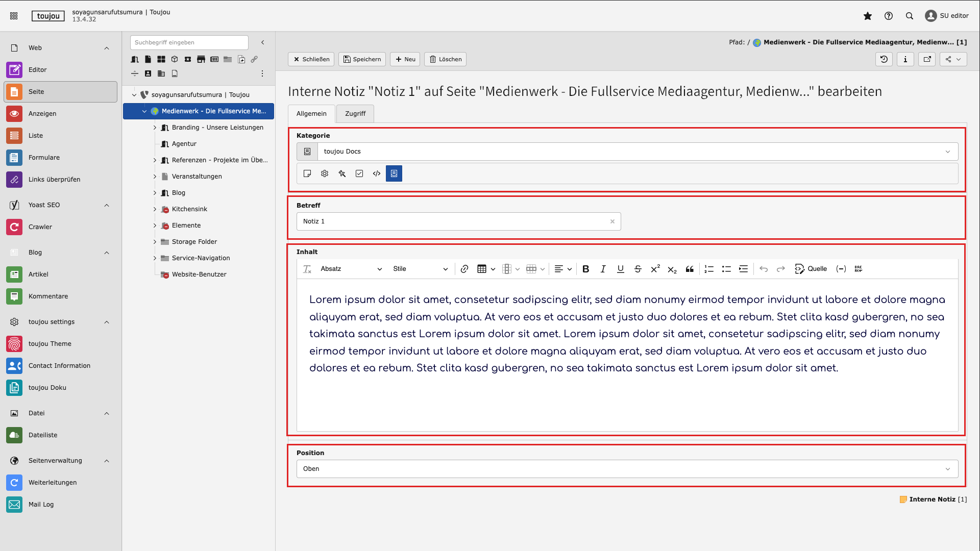Open help icon in top bar
Image resolution: width=980 pixels, height=551 pixels.
coord(889,16)
